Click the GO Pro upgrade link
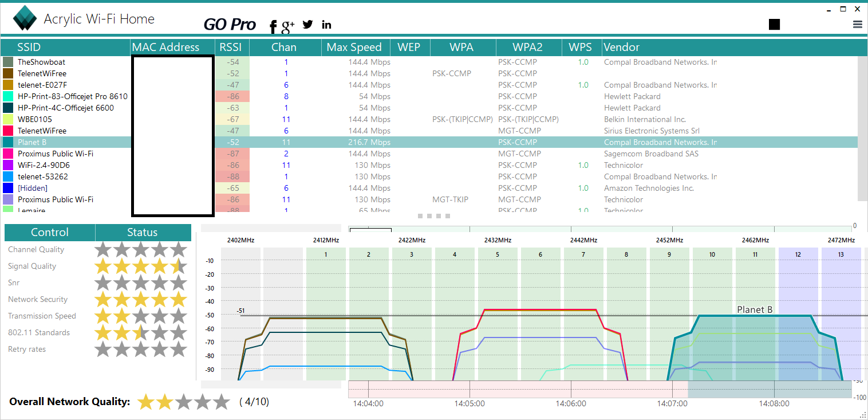This screenshot has width=868, height=420. (230, 24)
